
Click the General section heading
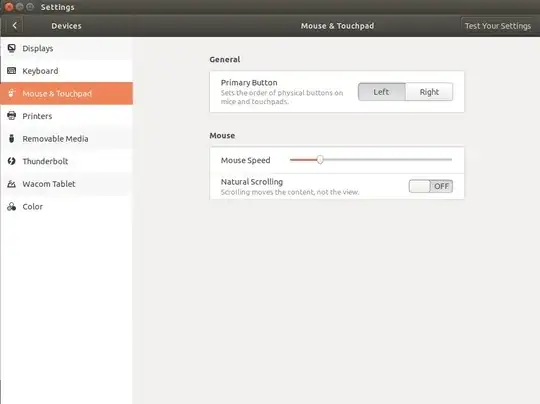225,59
